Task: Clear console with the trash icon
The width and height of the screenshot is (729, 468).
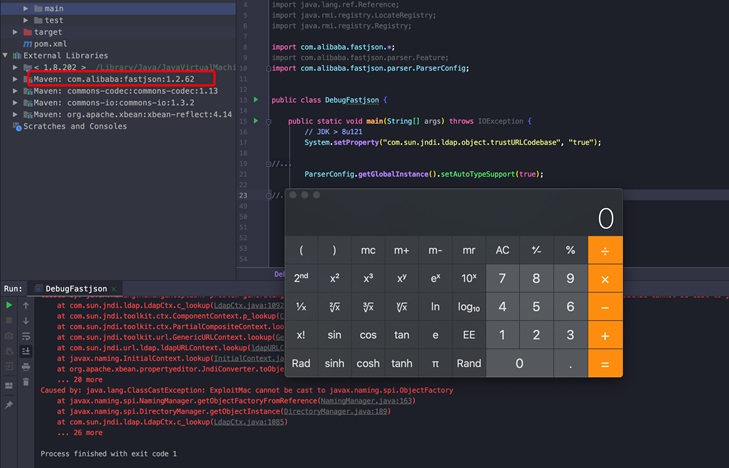Action: pos(26,382)
